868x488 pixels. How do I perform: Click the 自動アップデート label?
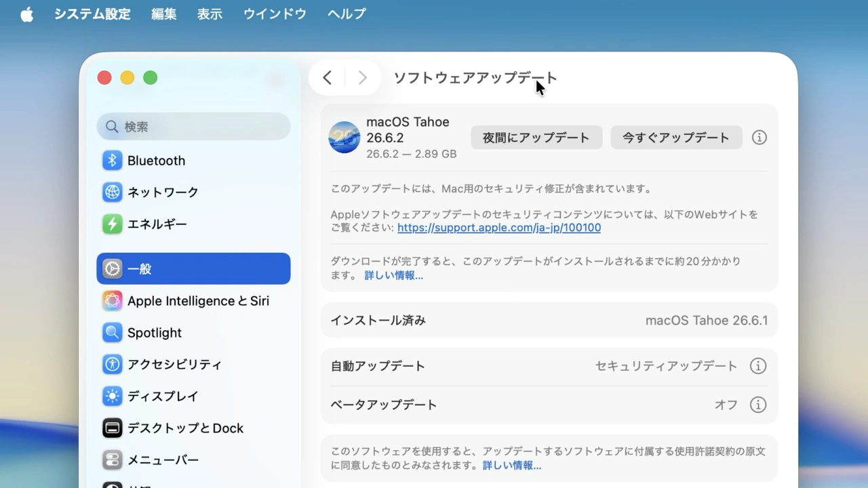[x=378, y=366]
